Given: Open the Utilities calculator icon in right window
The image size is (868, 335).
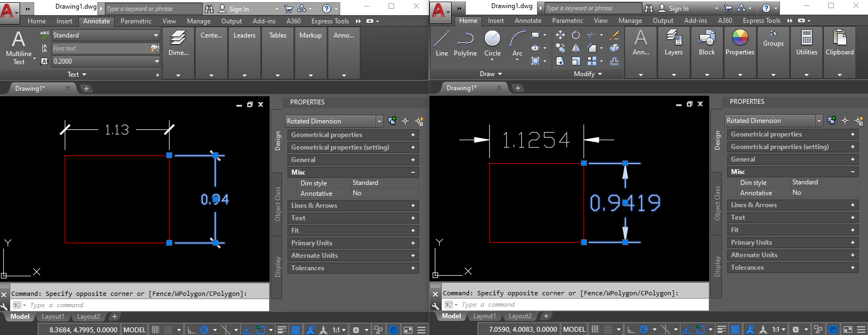Looking at the screenshot, I should coord(807,38).
